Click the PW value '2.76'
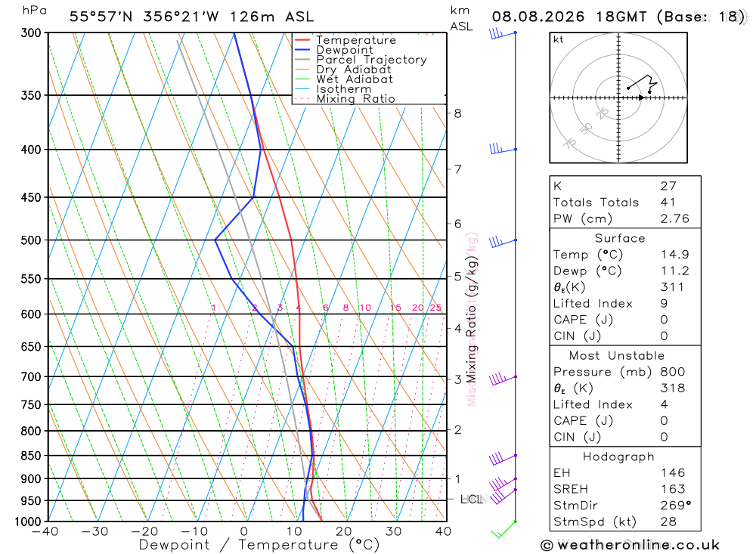 pyautogui.click(x=675, y=219)
